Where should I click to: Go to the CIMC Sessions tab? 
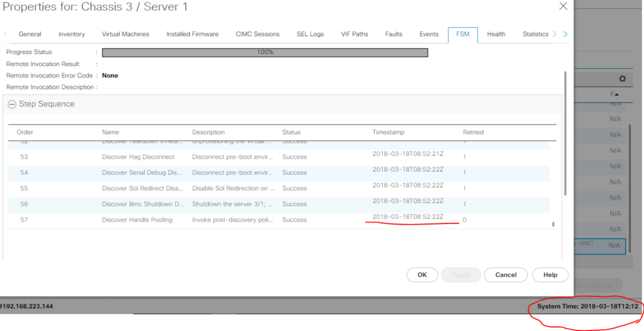point(257,34)
